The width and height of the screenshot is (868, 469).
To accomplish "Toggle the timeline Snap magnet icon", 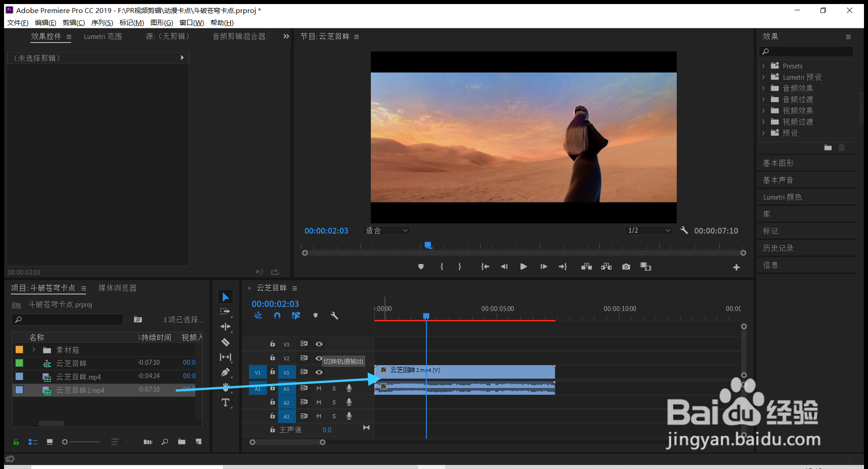I will point(277,316).
